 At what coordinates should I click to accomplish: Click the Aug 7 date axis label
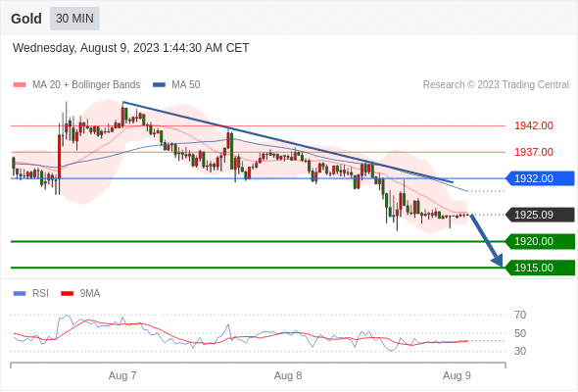[122, 375]
